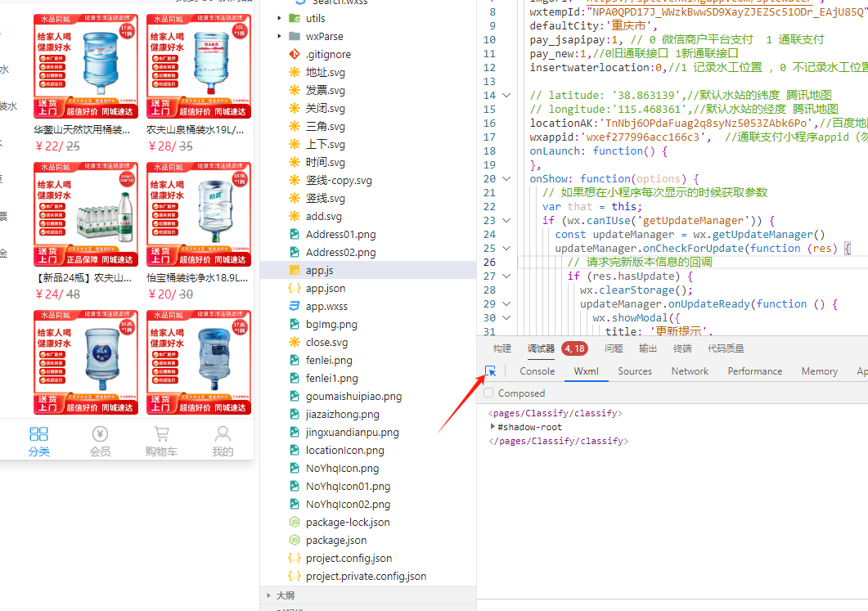The width and height of the screenshot is (868, 611).
Task: Click the element inspector picker icon
Action: coord(491,371)
